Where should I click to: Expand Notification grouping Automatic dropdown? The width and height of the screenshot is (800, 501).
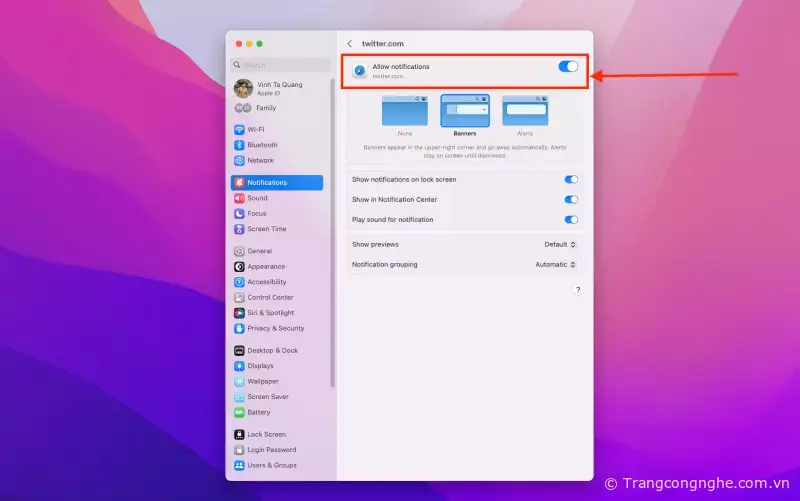(x=556, y=265)
